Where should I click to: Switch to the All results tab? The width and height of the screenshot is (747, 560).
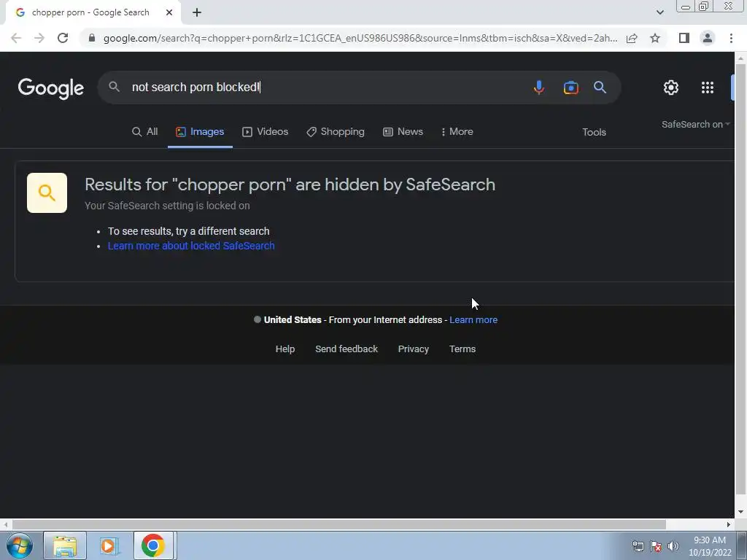[x=145, y=132]
